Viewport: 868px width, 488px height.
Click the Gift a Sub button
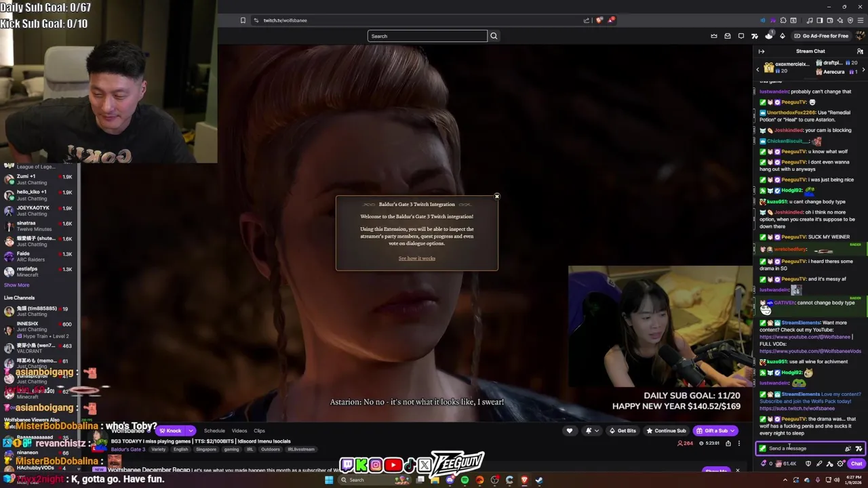(x=715, y=431)
